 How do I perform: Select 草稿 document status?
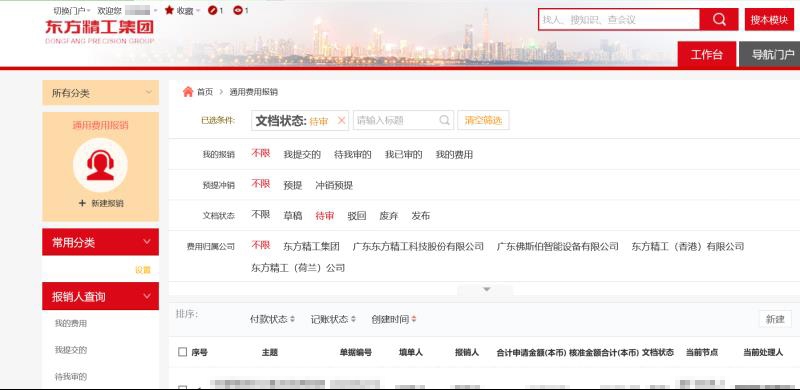[x=292, y=216]
